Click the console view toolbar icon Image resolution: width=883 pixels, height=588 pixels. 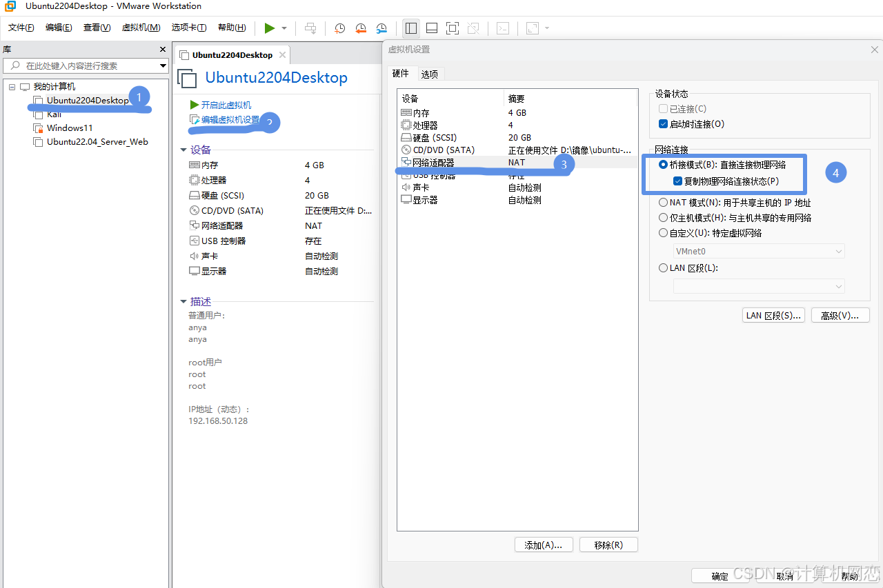504,28
